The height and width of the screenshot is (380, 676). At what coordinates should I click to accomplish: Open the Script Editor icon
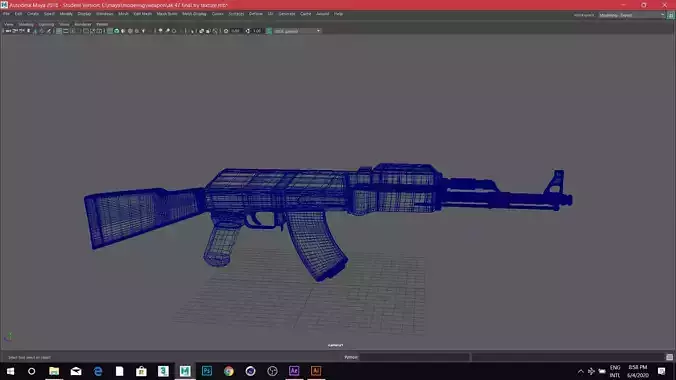point(669,357)
